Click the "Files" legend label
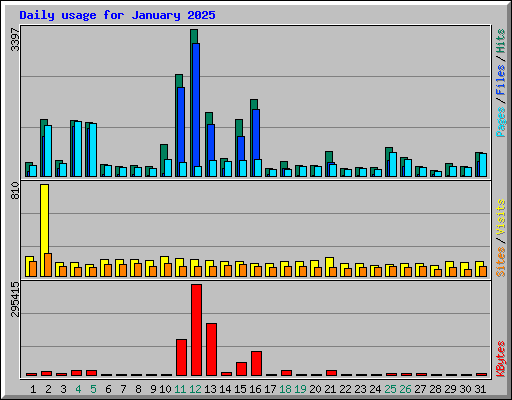 click(x=501, y=80)
